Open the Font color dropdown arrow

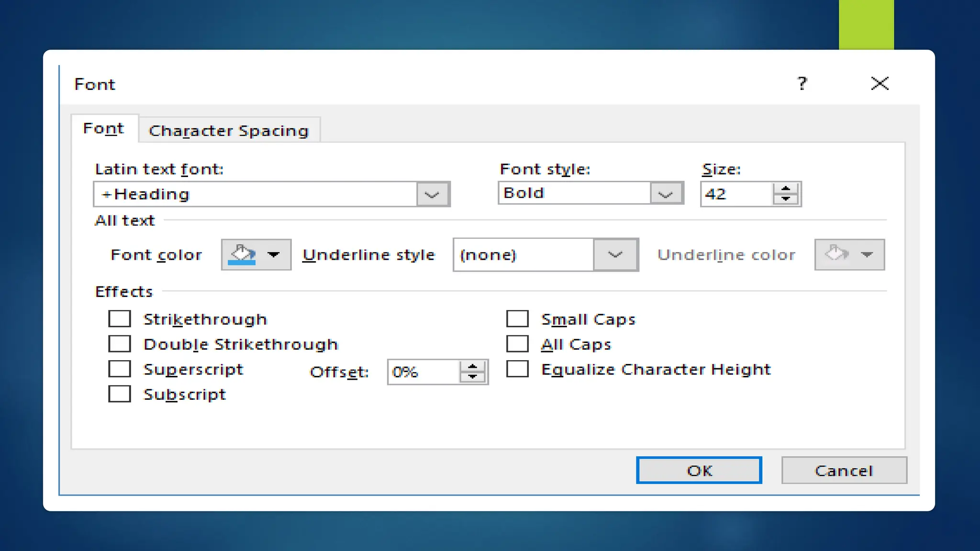point(273,254)
